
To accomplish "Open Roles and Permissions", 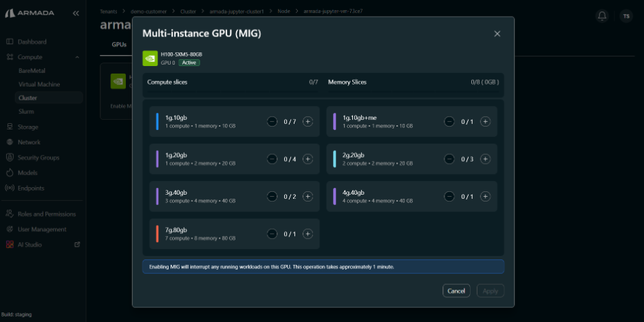I will point(46,214).
